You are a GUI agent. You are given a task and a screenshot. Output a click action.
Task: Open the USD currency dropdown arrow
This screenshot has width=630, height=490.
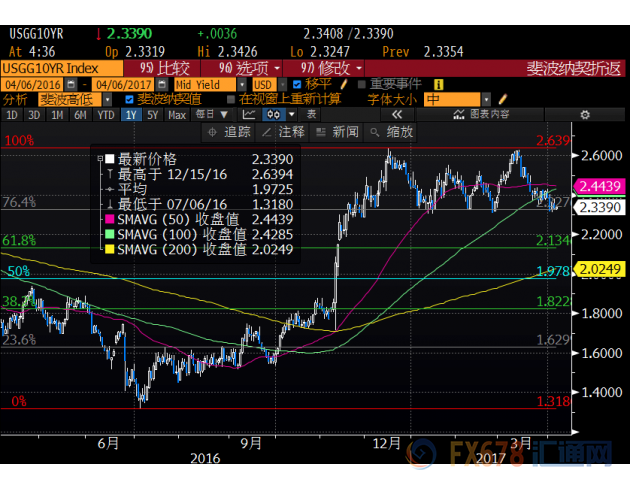(282, 85)
